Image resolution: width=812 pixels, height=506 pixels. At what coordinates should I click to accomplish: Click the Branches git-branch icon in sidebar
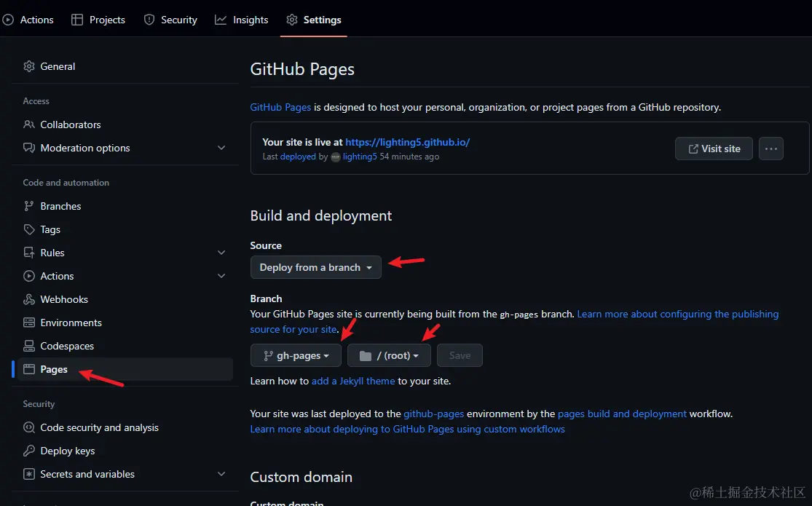pos(29,206)
